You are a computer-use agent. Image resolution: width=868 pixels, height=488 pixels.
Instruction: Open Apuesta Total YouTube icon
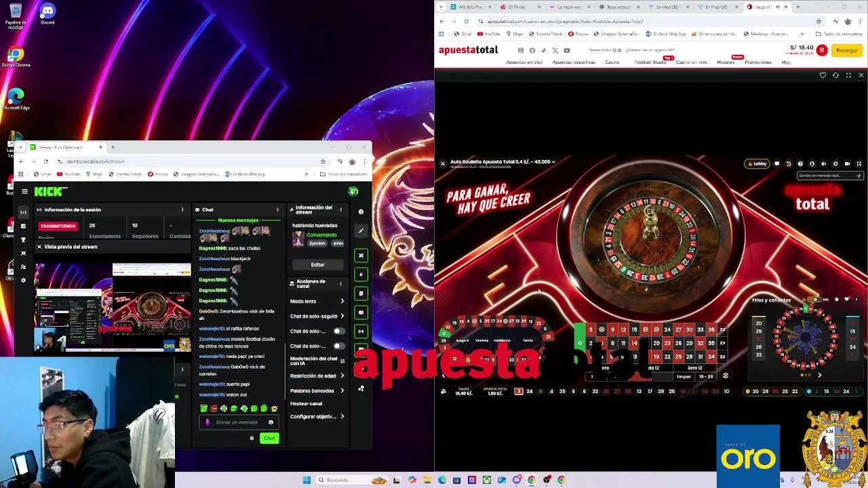(x=567, y=50)
